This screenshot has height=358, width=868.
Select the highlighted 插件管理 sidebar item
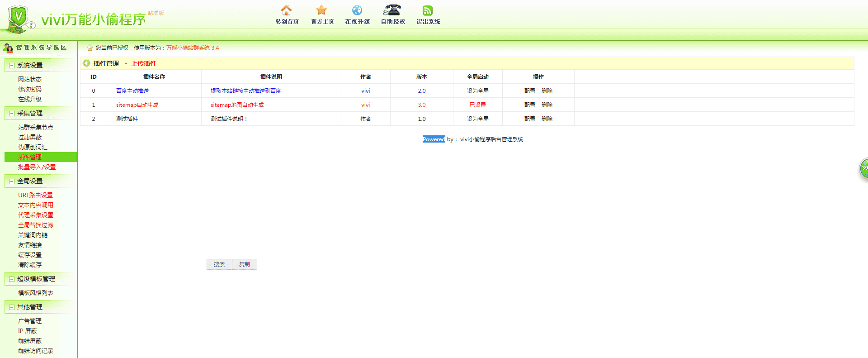41,157
